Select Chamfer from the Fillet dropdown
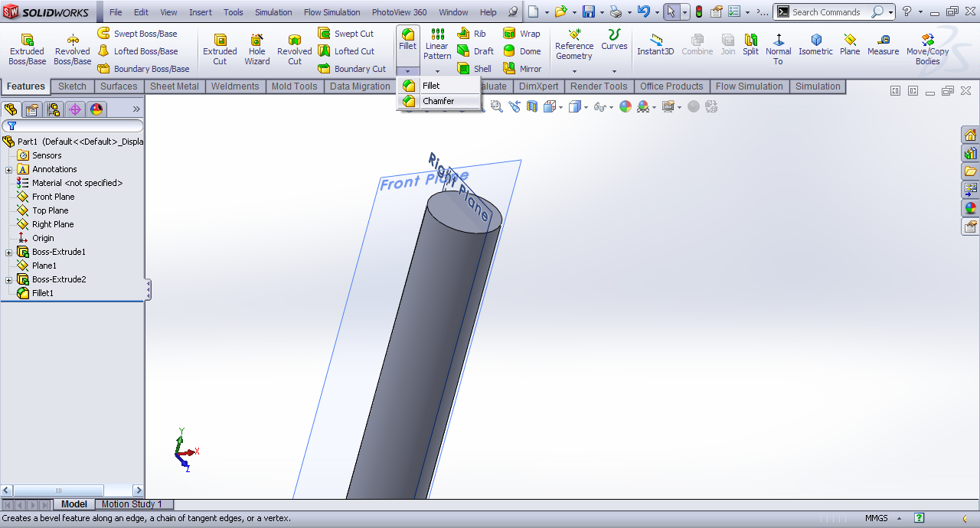Screen dimensions: 980x528 [439, 101]
